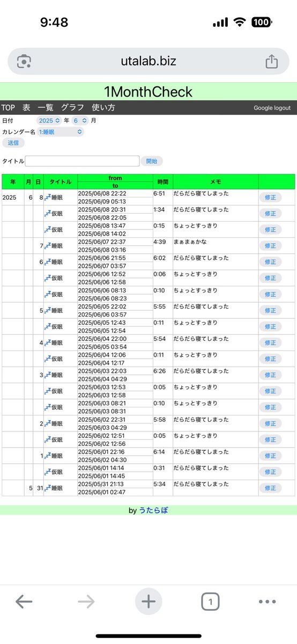Go back with the browser arrow
Image resolution: width=297 pixels, height=644 pixels.
(x=24, y=602)
